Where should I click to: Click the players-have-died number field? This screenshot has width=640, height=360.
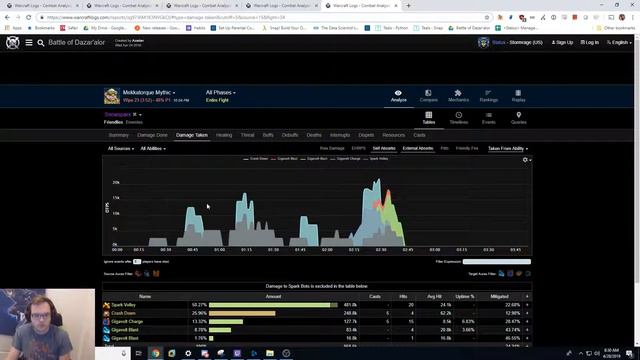tap(137, 262)
